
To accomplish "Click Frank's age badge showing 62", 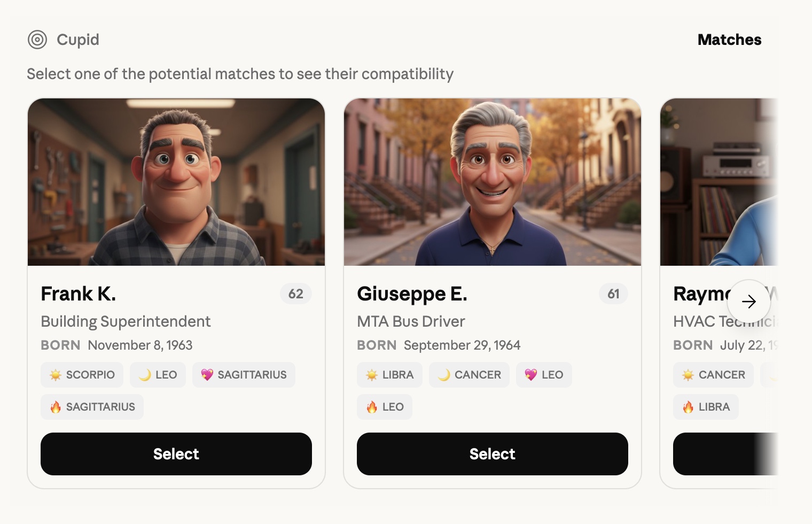I will (x=296, y=294).
